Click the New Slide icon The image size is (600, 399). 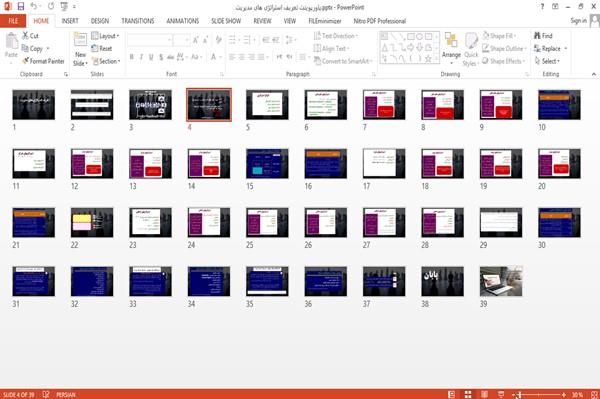click(80, 40)
